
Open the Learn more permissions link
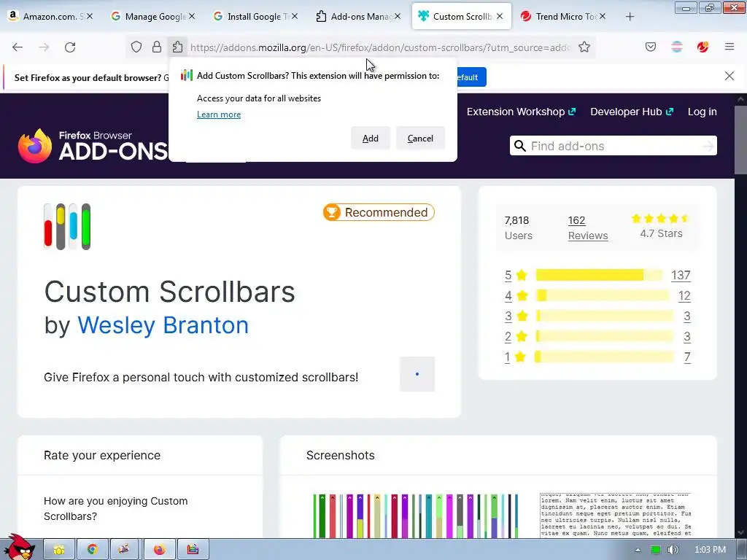pyautogui.click(x=219, y=114)
